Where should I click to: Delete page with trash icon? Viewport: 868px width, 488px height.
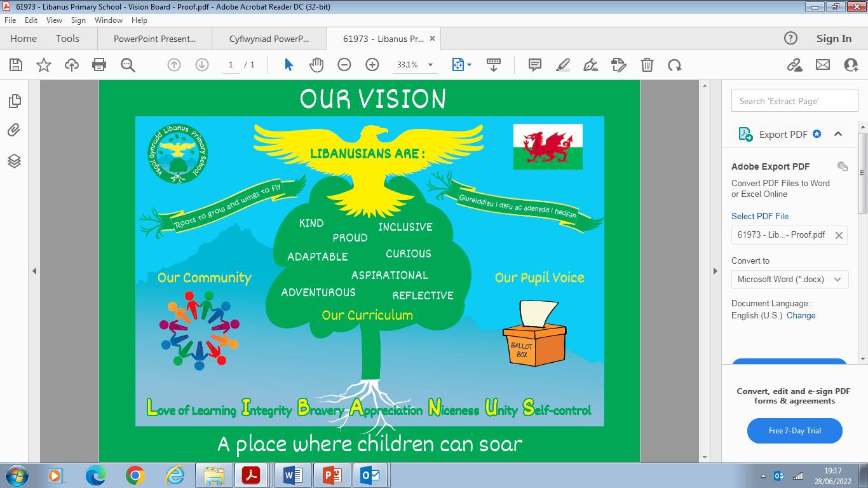647,65
